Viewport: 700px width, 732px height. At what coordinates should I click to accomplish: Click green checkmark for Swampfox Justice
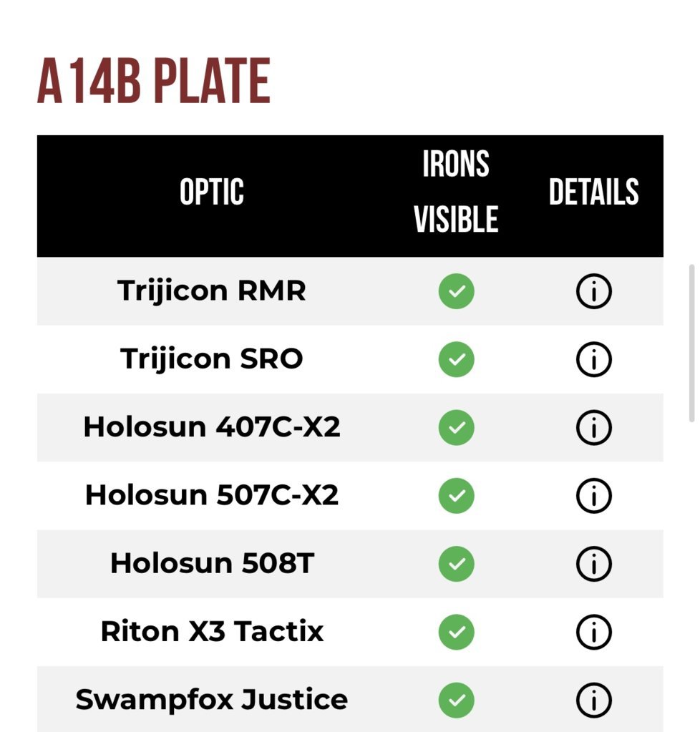456,701
